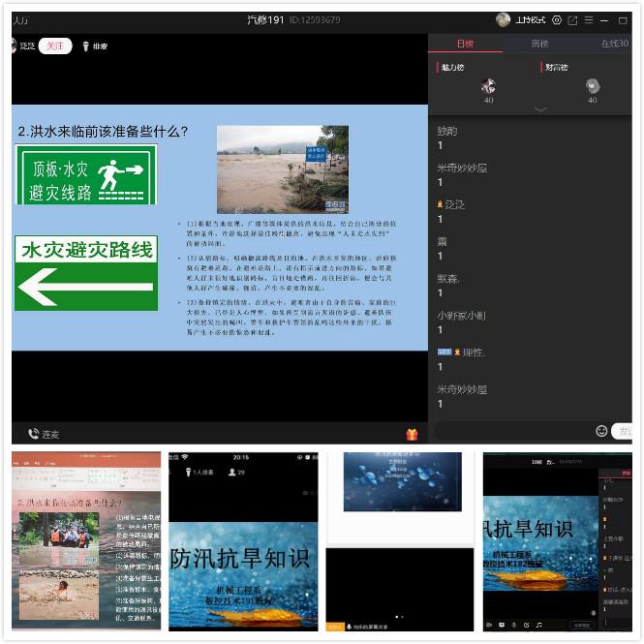
Task: Select user 米奇妙妙屋 in the list
Action: pyautogui.click(x=462, y=168)
